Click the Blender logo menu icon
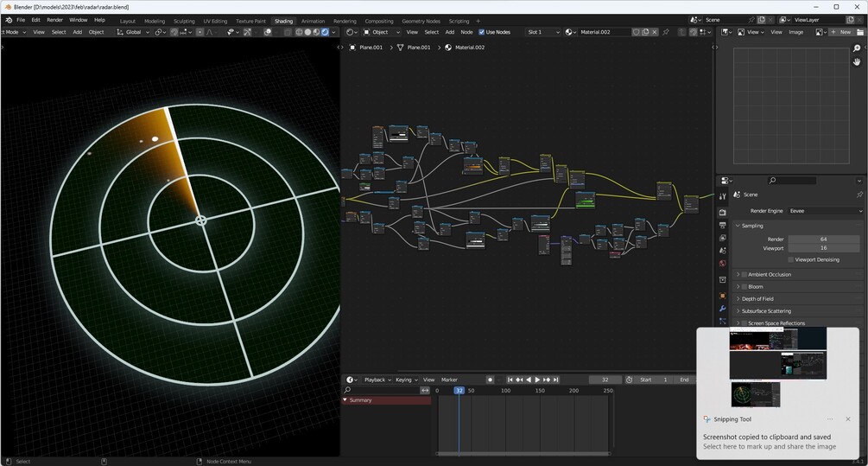 click(x=9, y=20)
